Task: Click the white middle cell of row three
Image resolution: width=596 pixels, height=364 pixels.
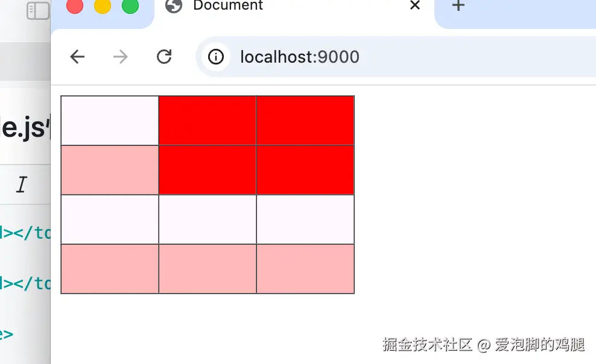Action: point(208,219)
